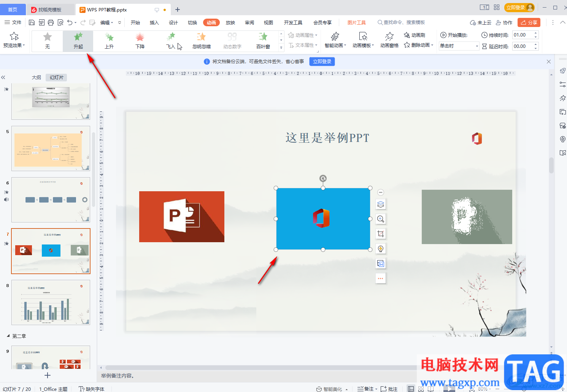Close the cloud backup notification bar

[549, 62]
